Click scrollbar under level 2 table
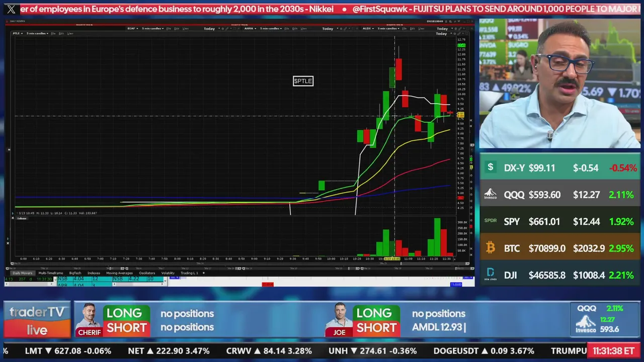Image resolution: width=644 pixels, height=362 pixels. (137, 284)
